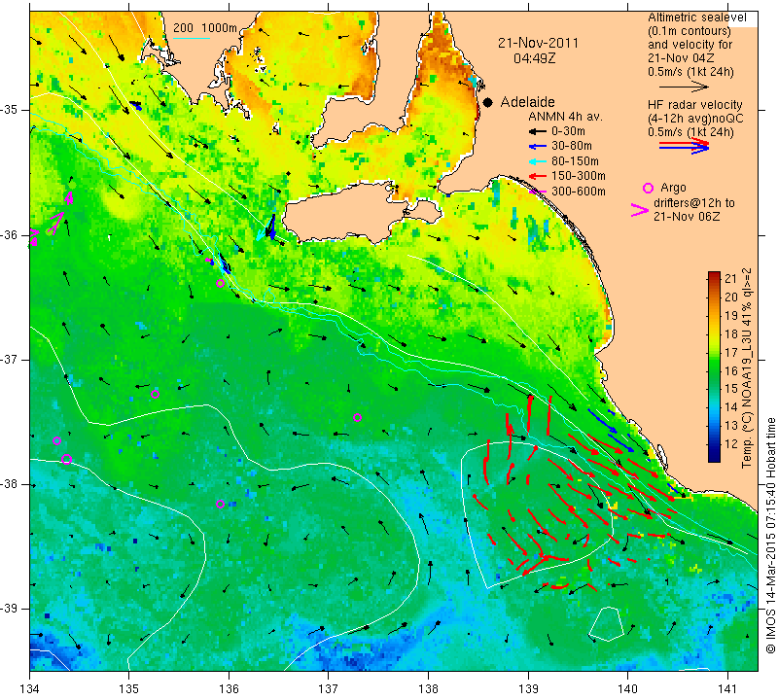Click the 80-150m depth label
The image size is (778, 700).
(575, 161)
